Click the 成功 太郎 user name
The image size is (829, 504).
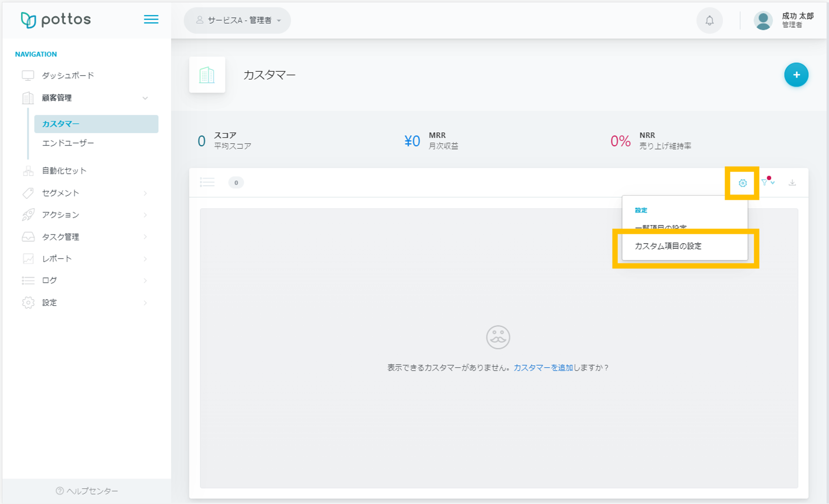(798, 16)
